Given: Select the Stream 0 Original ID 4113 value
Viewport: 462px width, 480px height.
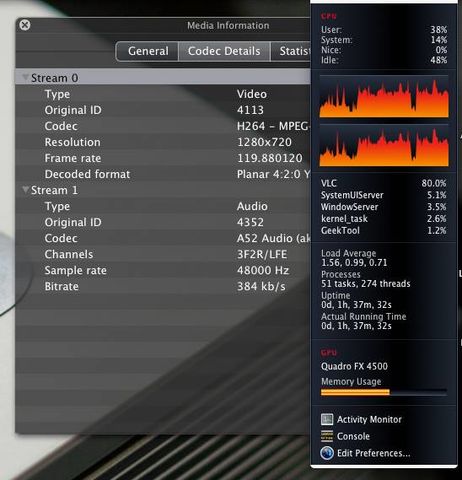Looking at the screenshot, I should 250,110.
